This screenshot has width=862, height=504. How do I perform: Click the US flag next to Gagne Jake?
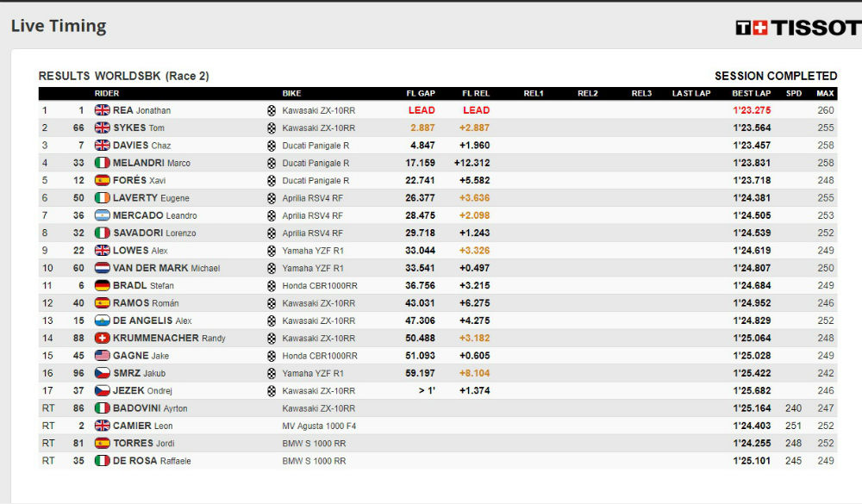pyautogui.click(x=103, y=356)
